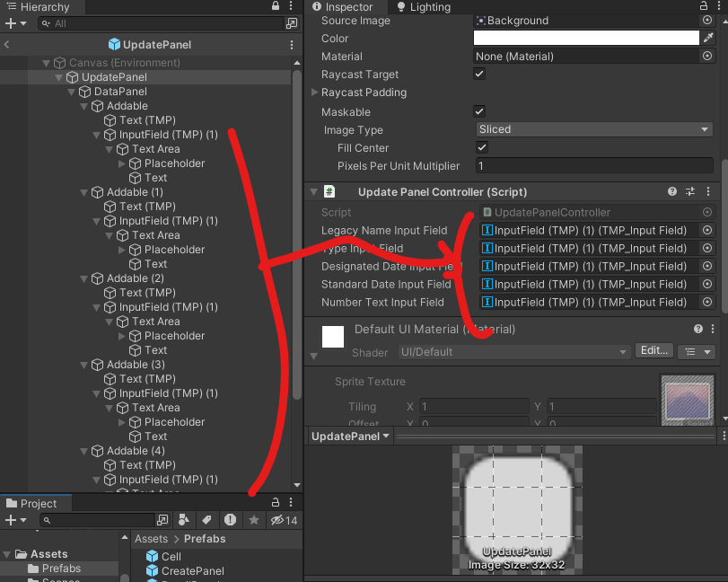The height and width of the screenshot is (582, 728).
Task: Open the object picker for Designated Date Input Field
Action: pos(707,266)
